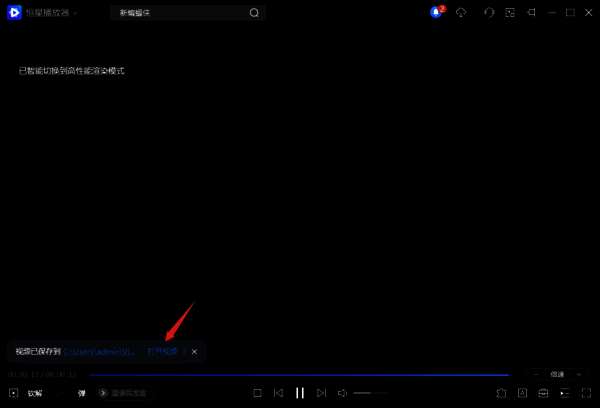Open the headset customer support icon

point(489,13)
